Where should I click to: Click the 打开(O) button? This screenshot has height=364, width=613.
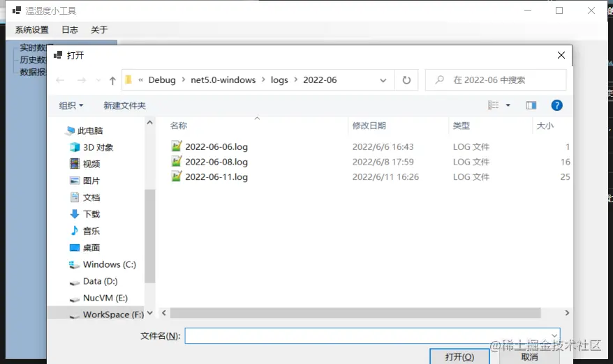[459, 356]
